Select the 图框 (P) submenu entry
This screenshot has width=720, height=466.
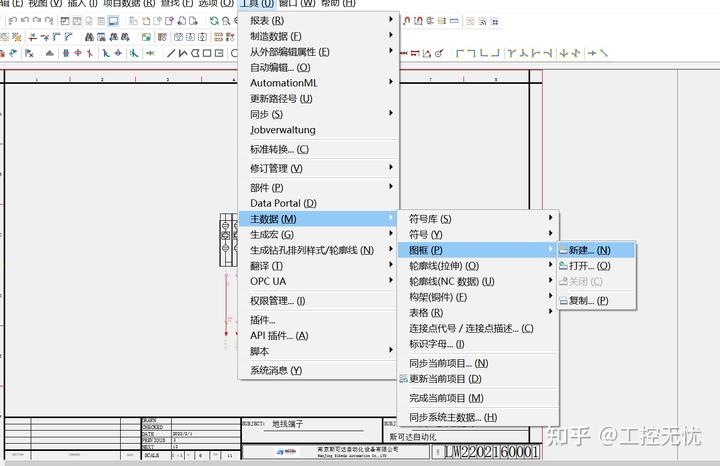click(477, 250)
